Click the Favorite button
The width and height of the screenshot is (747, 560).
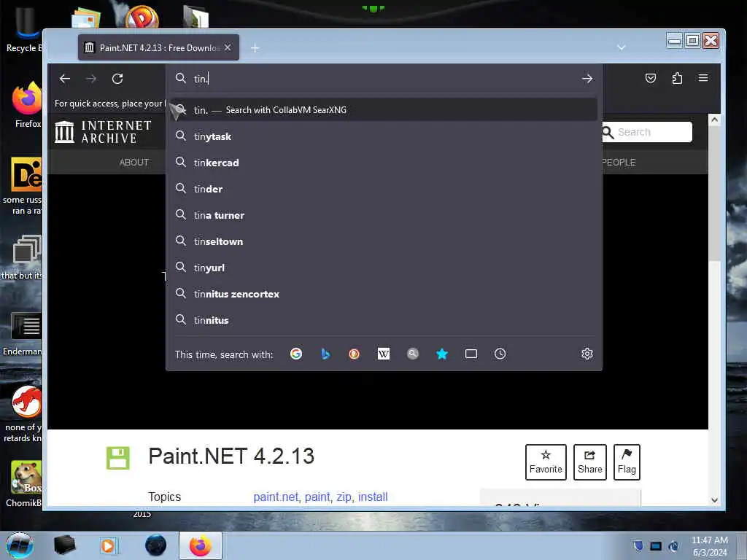tap(546, 462)
